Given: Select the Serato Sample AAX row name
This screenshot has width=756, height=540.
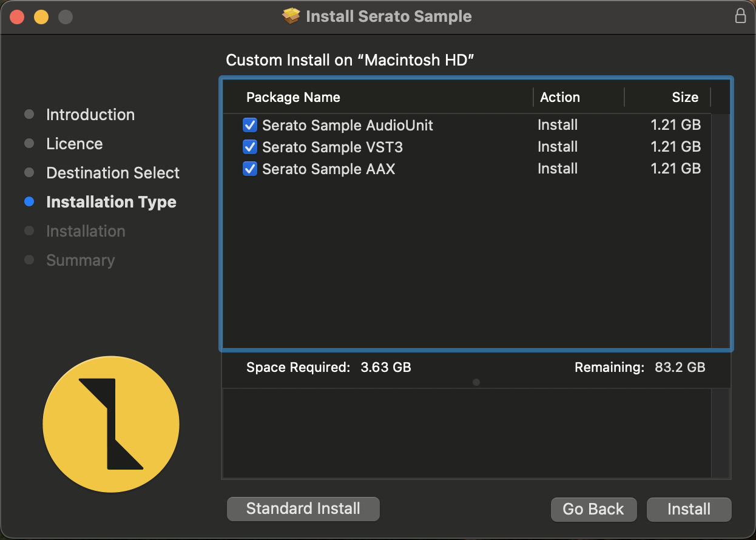Looking at the screenshot, I should tap(328, 169).
